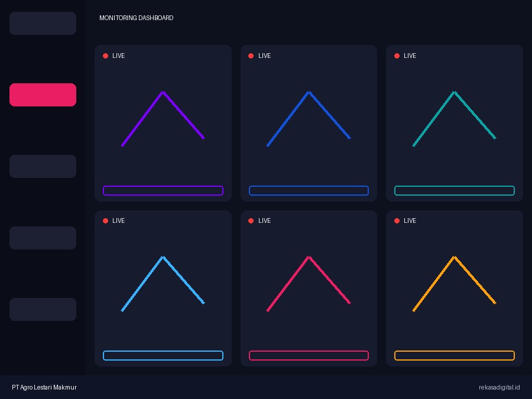
Task: Click the MONITORING DASHBOARD heading
Action: 137,18
